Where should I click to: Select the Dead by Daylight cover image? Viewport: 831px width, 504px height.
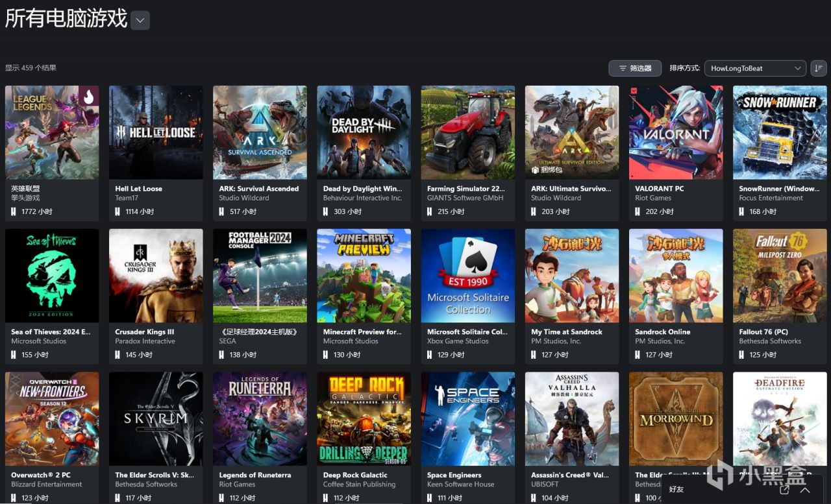[x=364, y=132]
